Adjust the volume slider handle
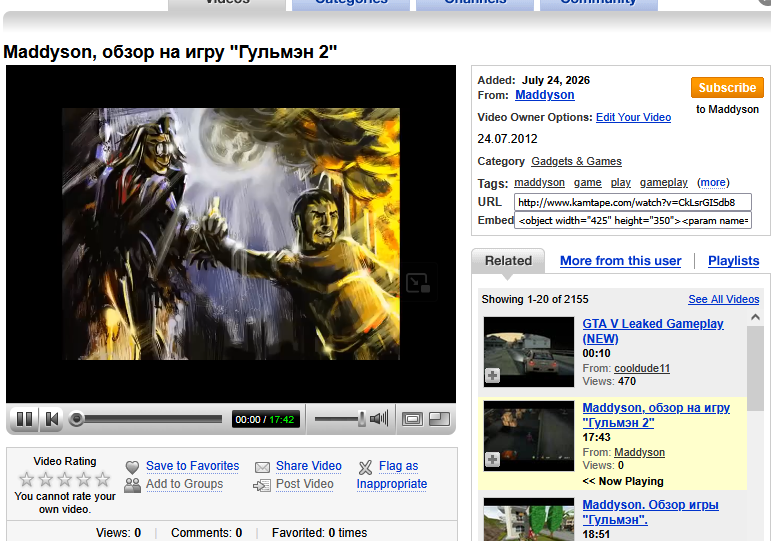This screenshot has width=771, height=541. [x=361, y=419]
